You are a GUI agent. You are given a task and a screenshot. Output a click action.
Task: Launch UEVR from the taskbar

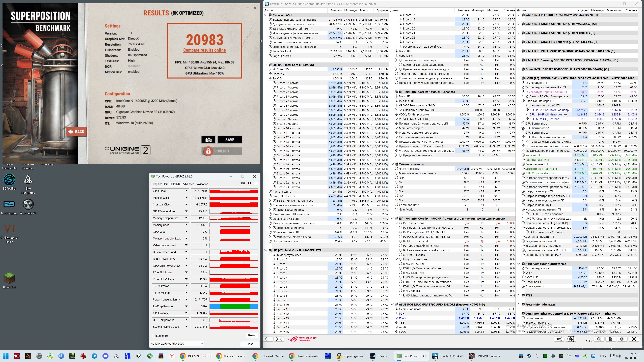127,356
